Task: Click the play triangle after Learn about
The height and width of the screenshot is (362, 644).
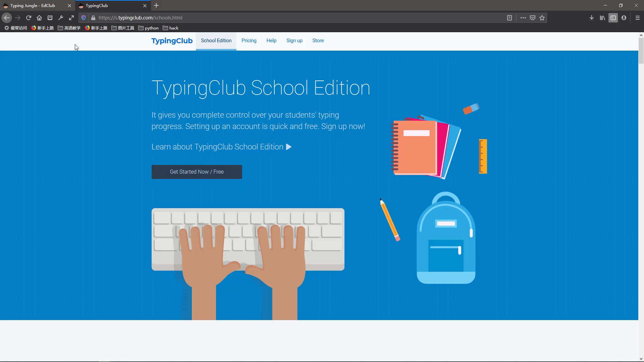Action: pos(288,147)
